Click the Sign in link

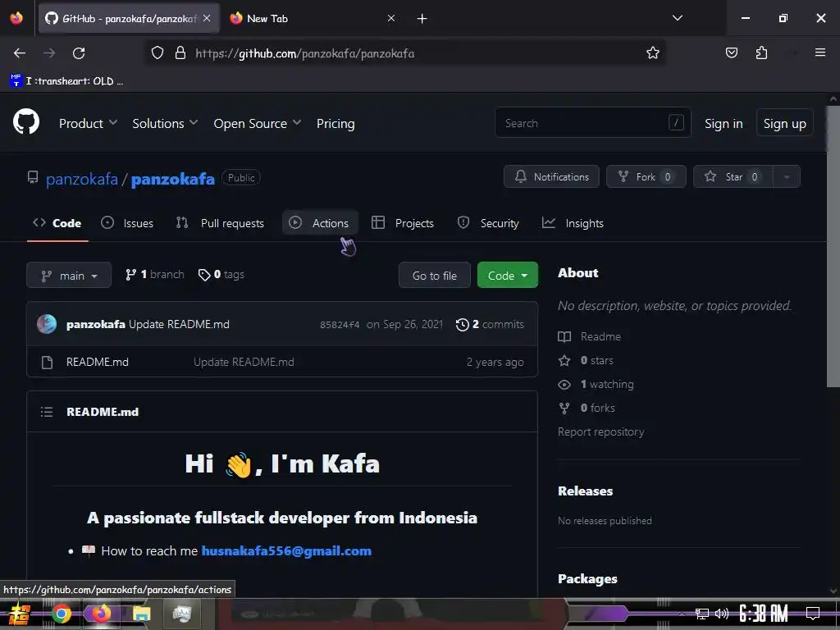[724, 123]
